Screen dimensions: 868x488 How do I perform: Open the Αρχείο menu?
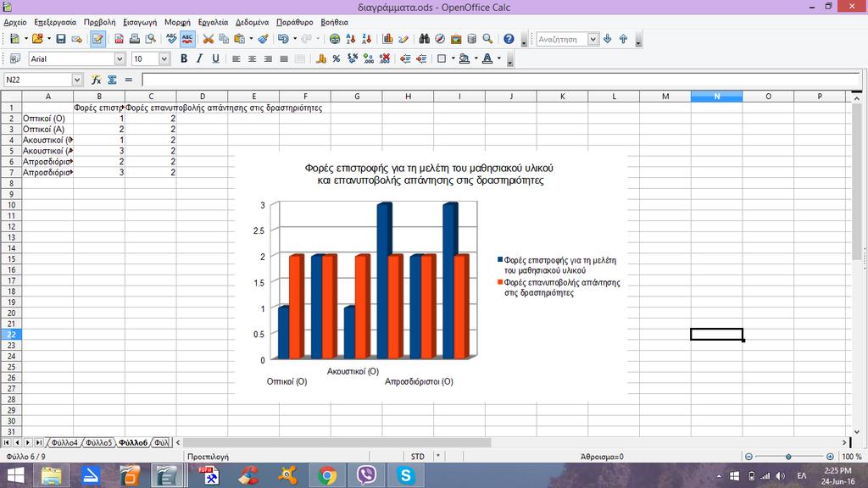tap(15, 22)
